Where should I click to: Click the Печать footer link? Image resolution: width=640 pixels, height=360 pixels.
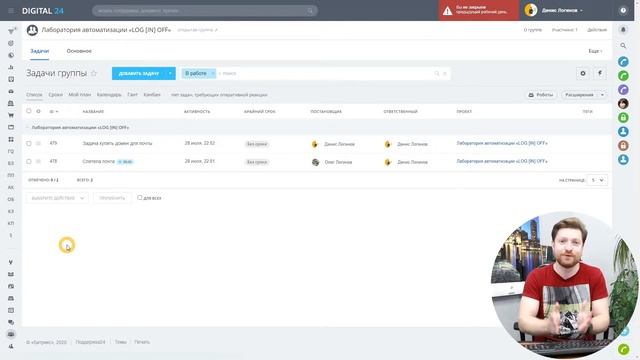(x=142, y=342)
